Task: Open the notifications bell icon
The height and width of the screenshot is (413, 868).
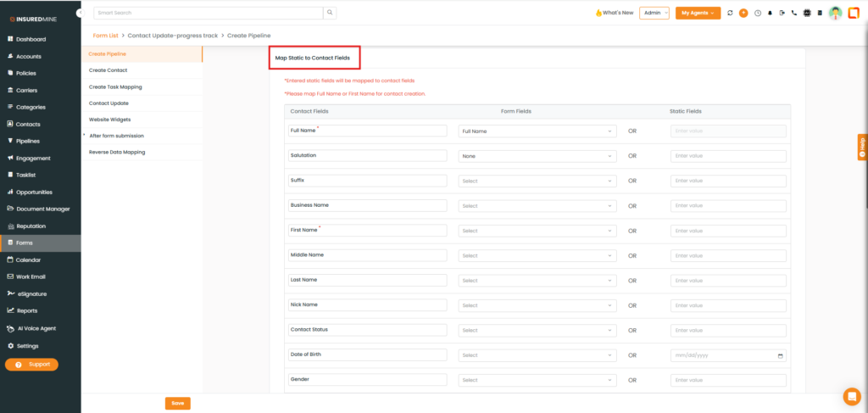Action: pos(770,13)
